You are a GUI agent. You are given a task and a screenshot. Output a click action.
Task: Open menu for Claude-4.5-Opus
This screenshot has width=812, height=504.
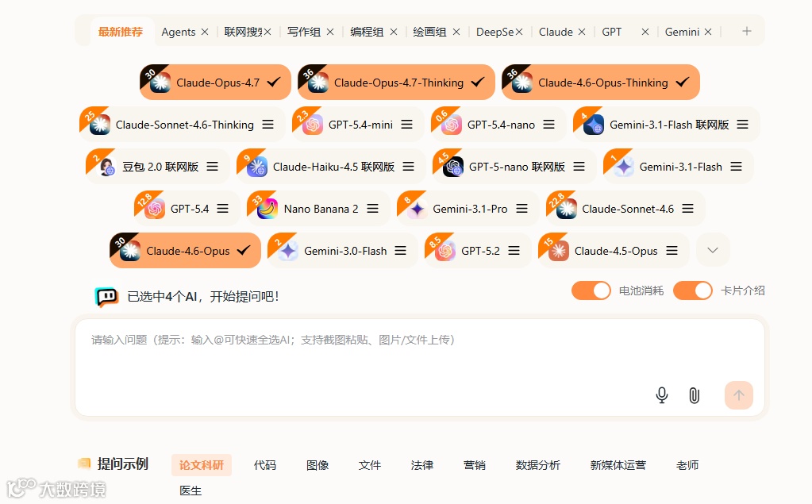(x=672, y=251)
